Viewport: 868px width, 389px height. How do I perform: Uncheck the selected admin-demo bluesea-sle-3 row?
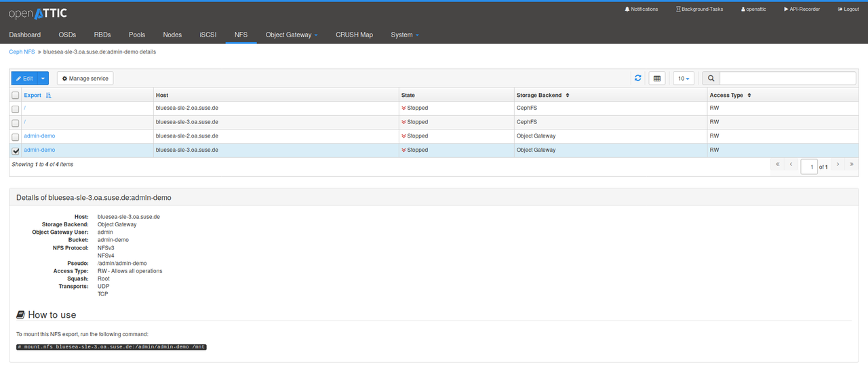tap(16, 151)
